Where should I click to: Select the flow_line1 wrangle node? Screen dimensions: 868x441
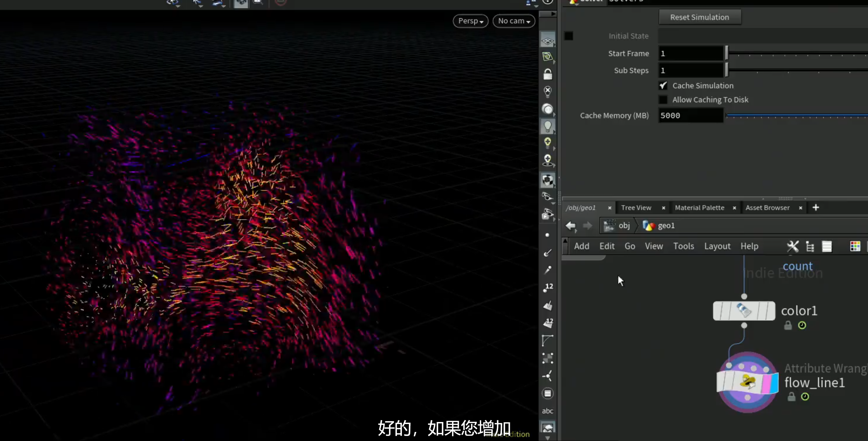tap(748, 382)
